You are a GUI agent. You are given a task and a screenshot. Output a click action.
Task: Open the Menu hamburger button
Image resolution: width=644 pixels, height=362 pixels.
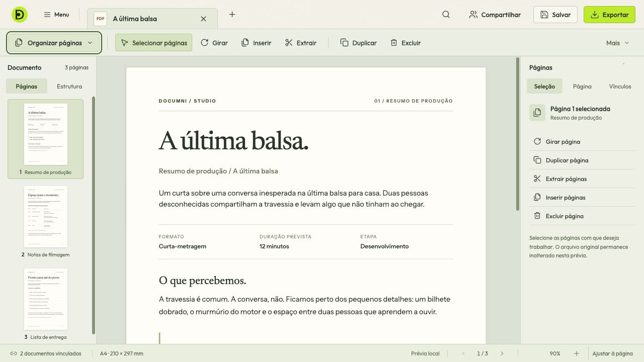pyautogui.click(x=56, y=15)
